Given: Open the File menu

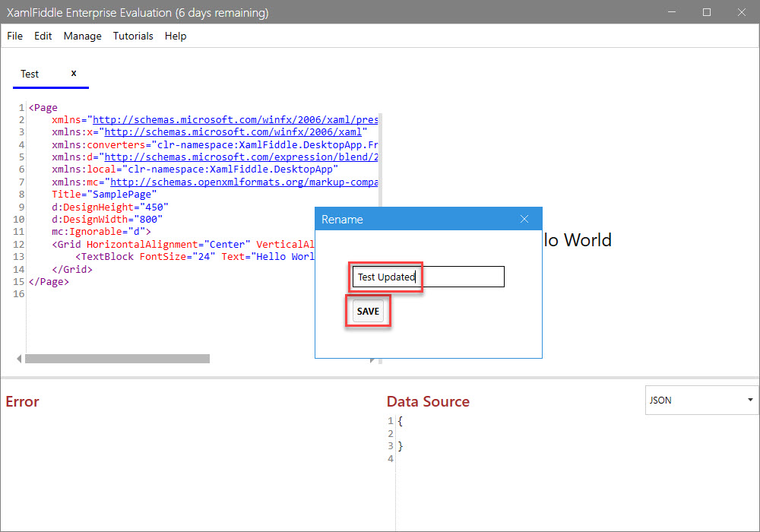Looking at the screenshot, I should click(14, 36).
